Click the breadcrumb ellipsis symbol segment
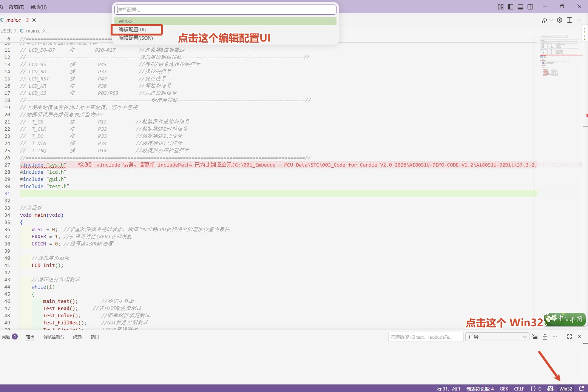 [48, 31]
